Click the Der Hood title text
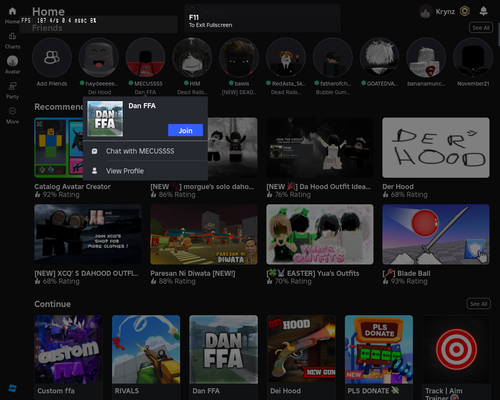The width and height of the screenshot is (500, 400). point(398,187)
